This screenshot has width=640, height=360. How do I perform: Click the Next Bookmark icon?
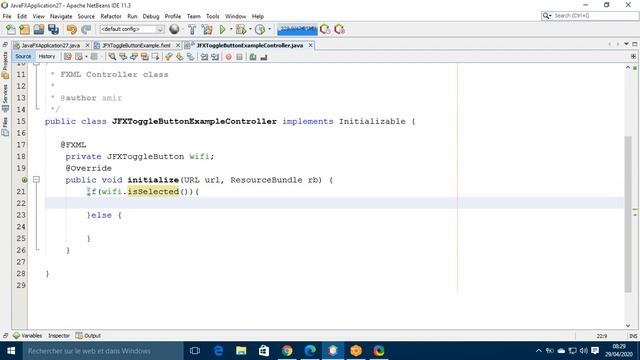(x=180, y=57)
